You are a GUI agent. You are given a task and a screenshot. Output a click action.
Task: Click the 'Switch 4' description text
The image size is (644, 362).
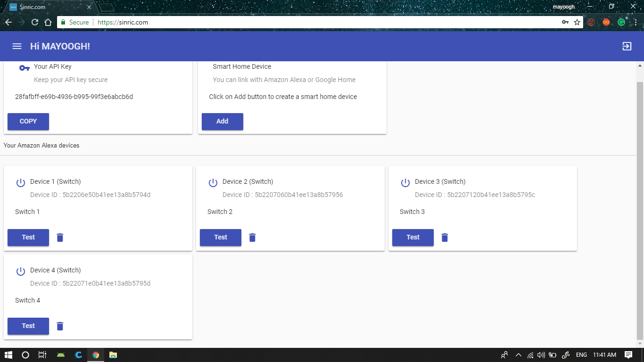[28, 300]
